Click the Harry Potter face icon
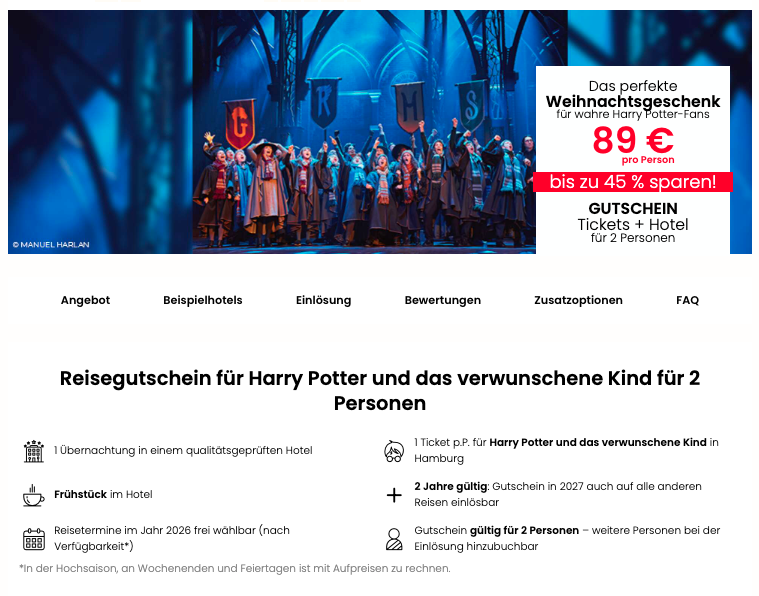The width and height of the screenshot is (759, 596). tap(394, 451)
